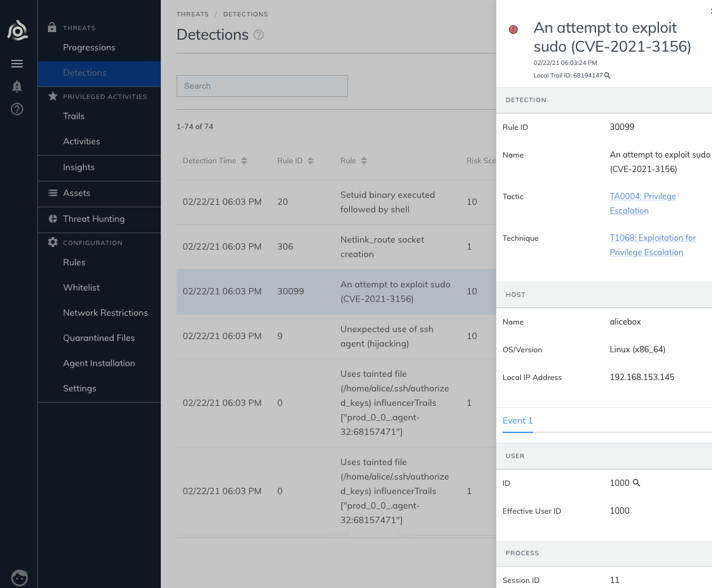Viewport: 712px width, 588px height.
Task: Click the hamburger menu icon in sidebar
Action: click(x=18, y=64)
